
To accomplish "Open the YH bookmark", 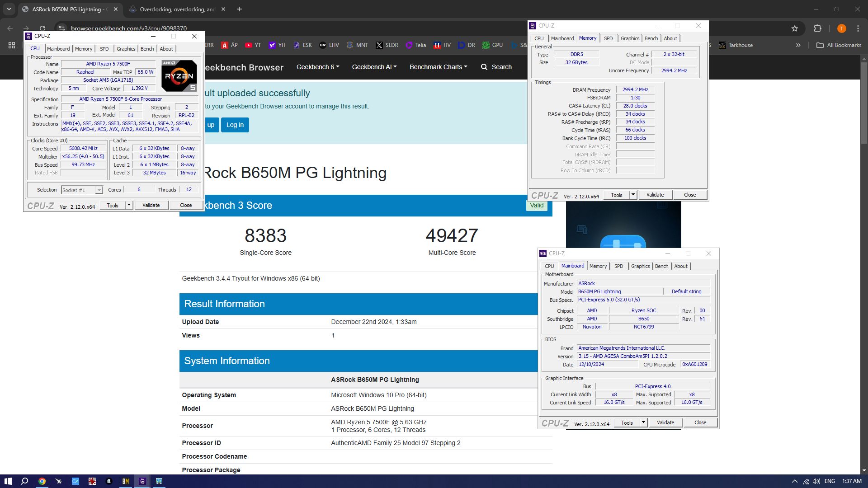I will (277, 45).
